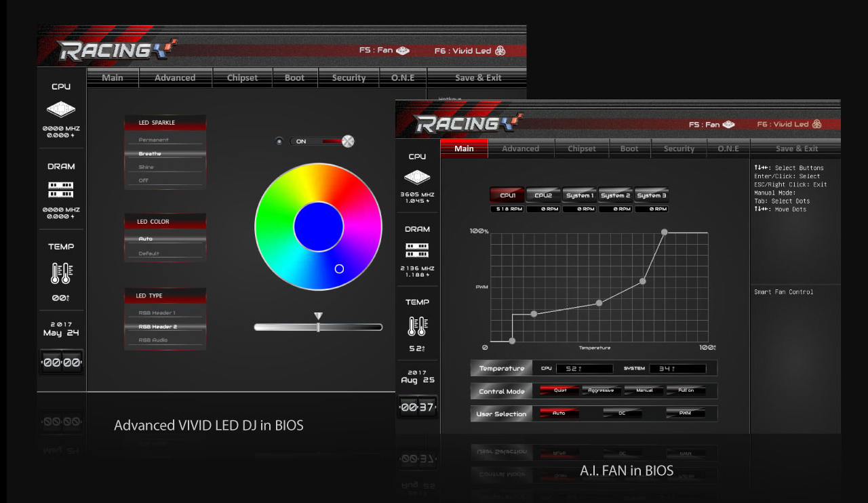This screenshot has width=868, height=503.
Task: Switch to Security tab in A.I. FAN window
Action: (x=679, y=148)
